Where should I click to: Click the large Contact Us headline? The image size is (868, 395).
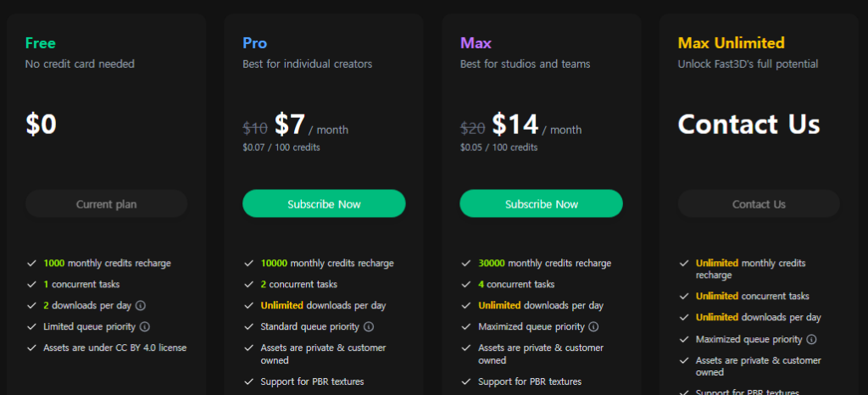click(x=748, y=124)
